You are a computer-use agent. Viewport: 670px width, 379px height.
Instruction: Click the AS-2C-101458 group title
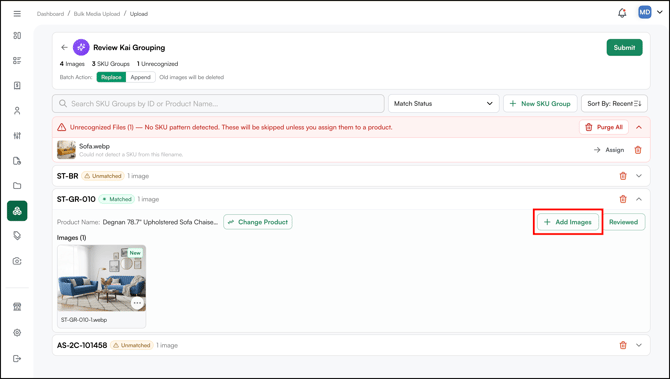point(82,345)
